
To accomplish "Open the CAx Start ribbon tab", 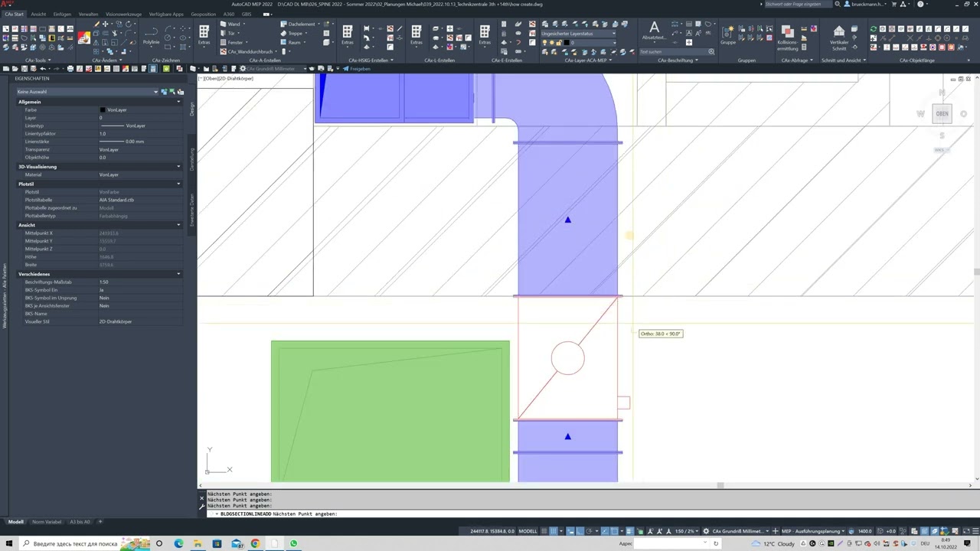I will point(14,14).
